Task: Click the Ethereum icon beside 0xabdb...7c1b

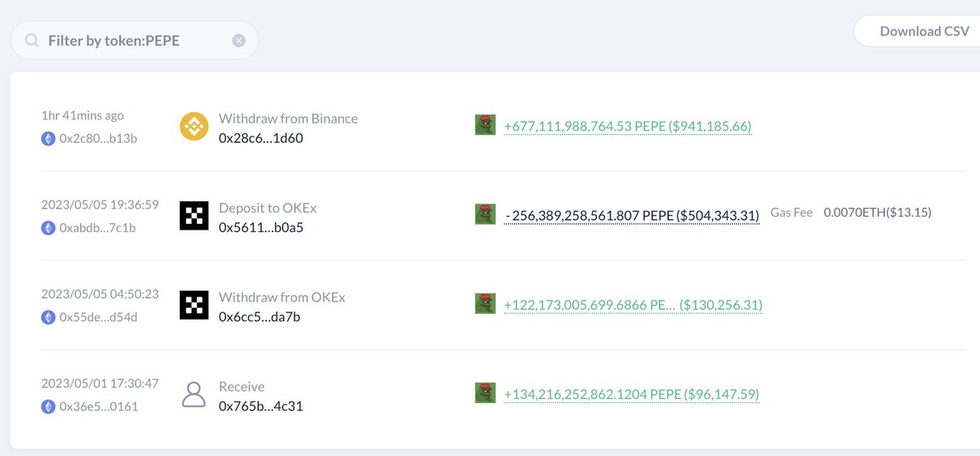Action: pos(47,228)
